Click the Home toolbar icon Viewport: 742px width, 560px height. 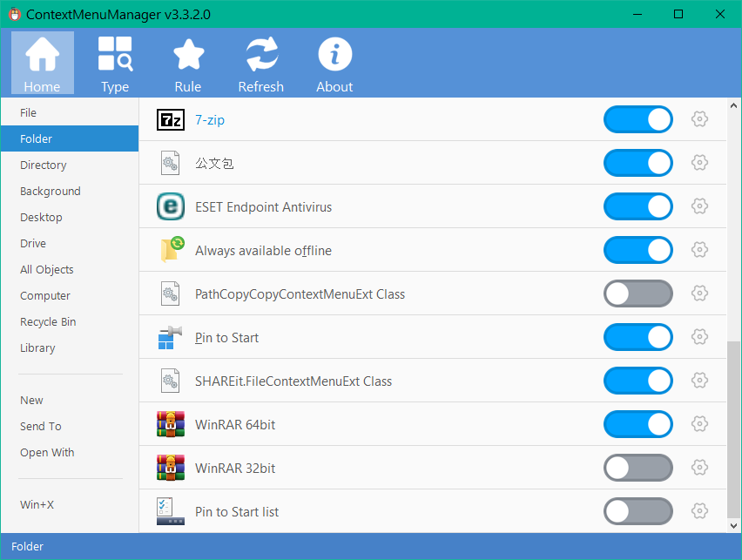coord(42,55)
